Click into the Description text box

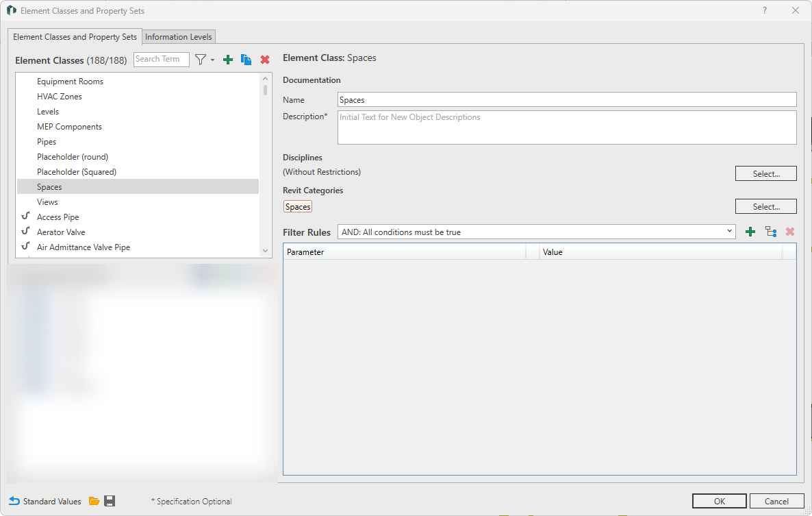pyautogui.click(x=566, y=127)
